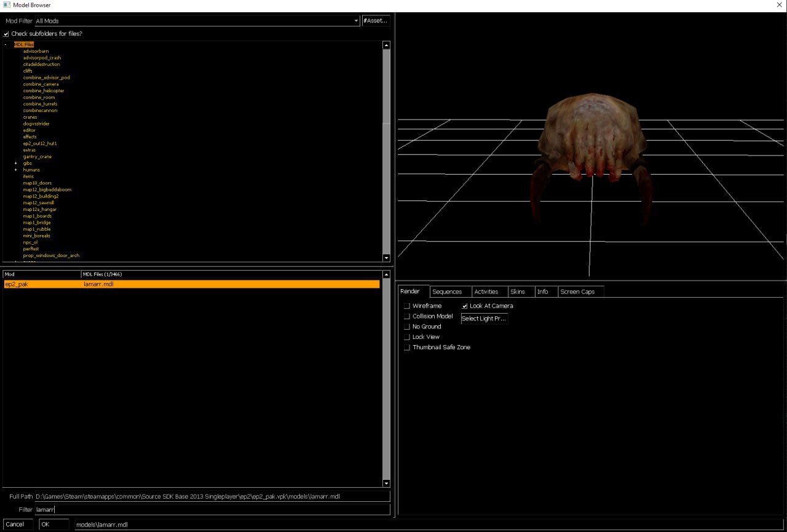Image resolution: width=787 pixels, height=532 pixels.
Task: Select the map12_bigbaddaboom folder
Action: click(47, 189)
